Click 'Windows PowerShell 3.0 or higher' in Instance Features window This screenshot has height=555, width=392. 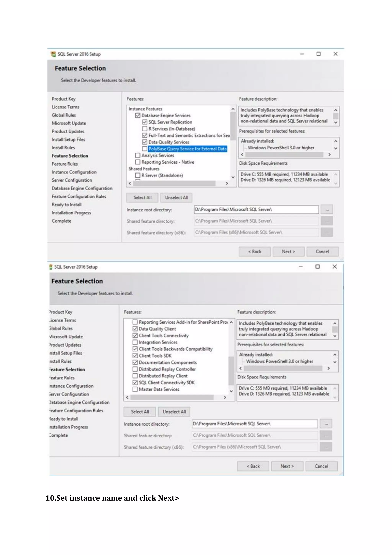[281, 147]
